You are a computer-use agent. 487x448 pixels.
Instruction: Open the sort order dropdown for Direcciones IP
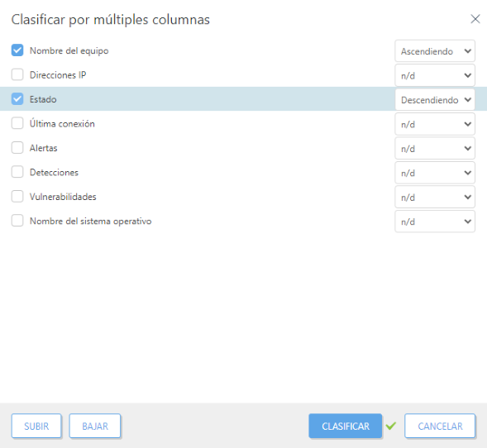(x=435, y=75)
